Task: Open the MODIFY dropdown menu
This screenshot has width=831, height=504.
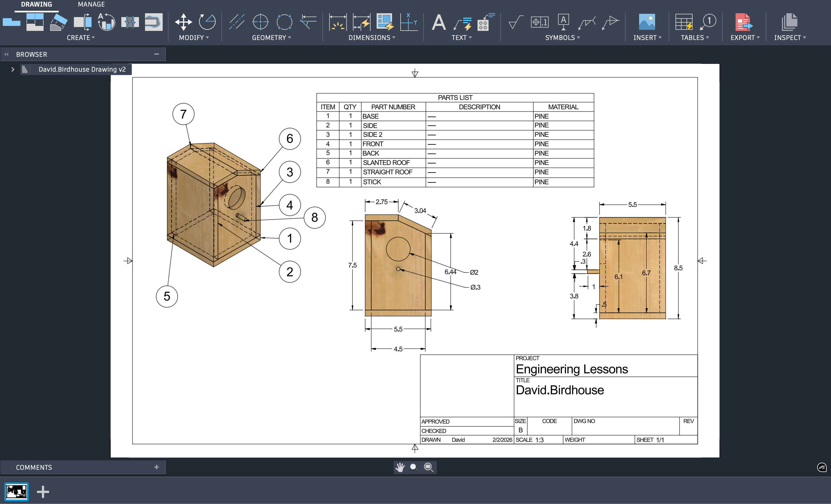Action: pyautogui.click(x=194, y=38)
